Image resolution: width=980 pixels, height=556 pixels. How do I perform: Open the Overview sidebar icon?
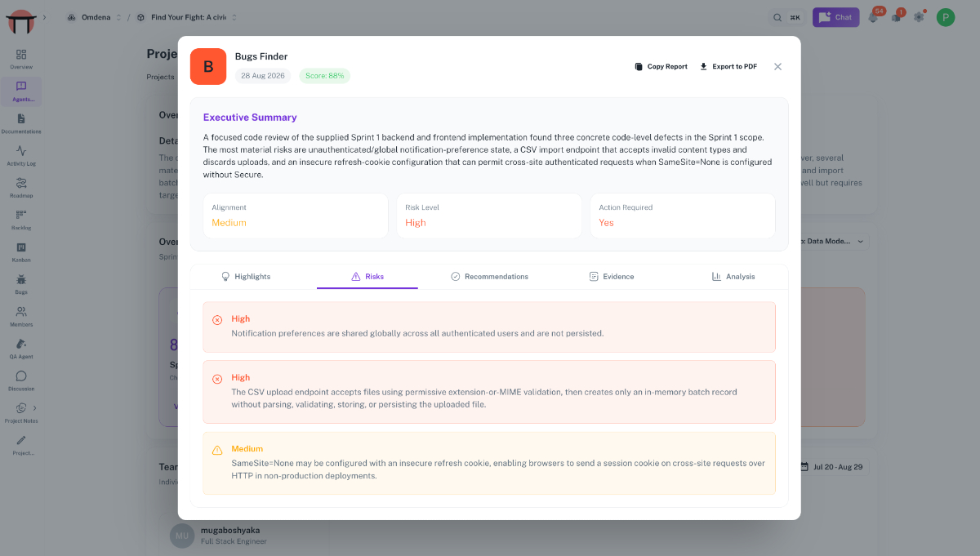tap(21, 59)
